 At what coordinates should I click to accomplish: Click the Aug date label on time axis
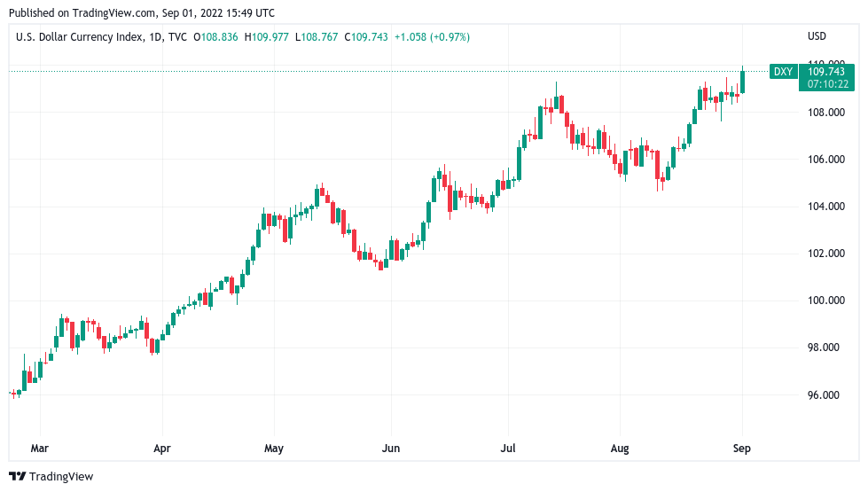click(620, 449)
